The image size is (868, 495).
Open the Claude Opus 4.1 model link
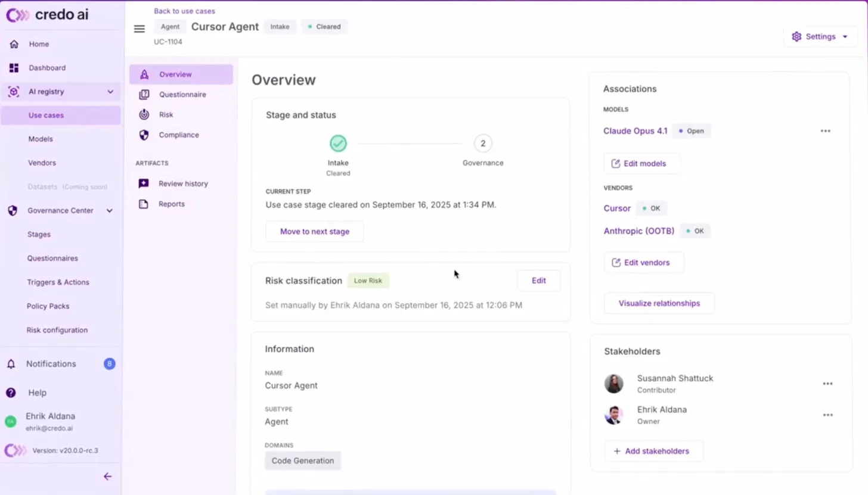635,131
